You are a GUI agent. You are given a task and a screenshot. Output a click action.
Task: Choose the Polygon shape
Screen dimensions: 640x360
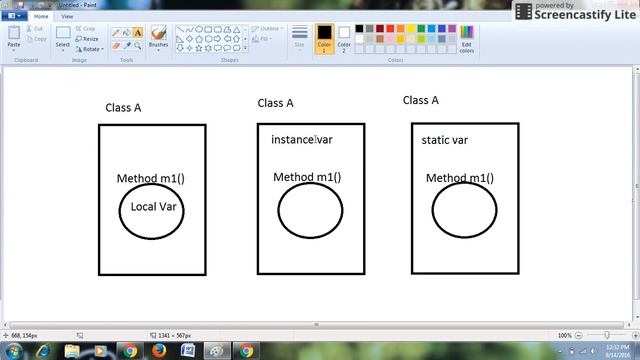[227, 29]
